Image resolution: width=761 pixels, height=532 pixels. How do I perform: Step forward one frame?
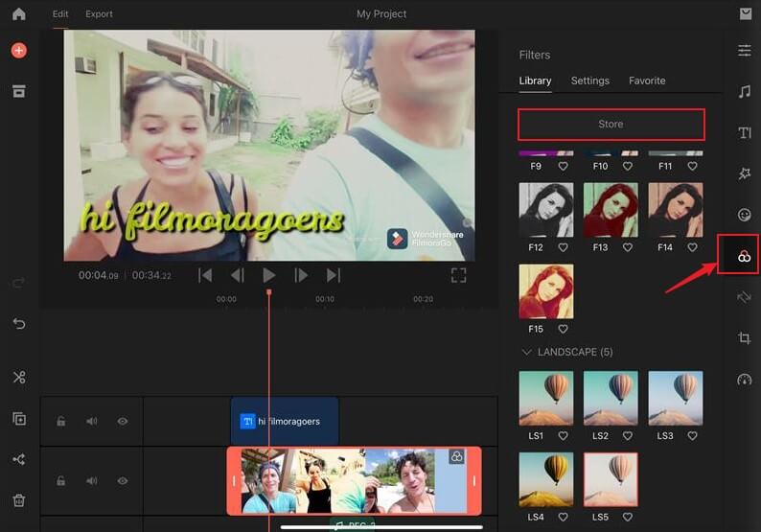tap(301, 275)
